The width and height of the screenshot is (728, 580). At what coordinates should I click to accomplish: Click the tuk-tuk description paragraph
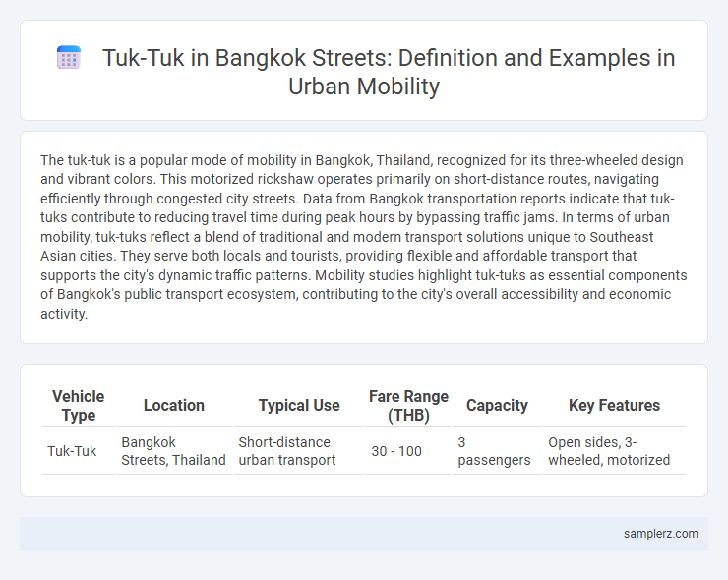(x=364, y=237)
